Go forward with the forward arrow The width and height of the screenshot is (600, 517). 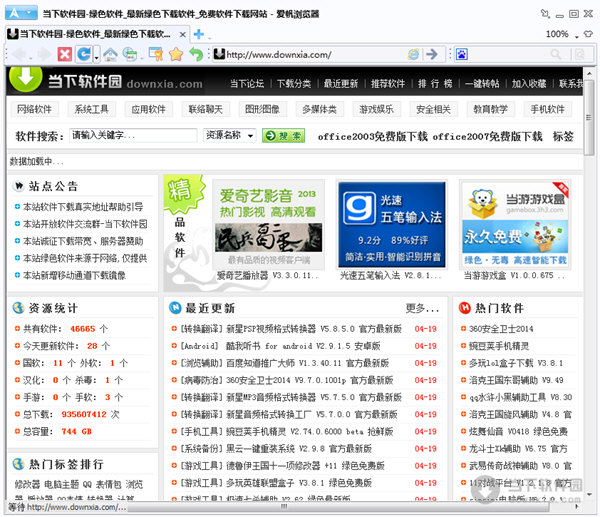[44, 54]
